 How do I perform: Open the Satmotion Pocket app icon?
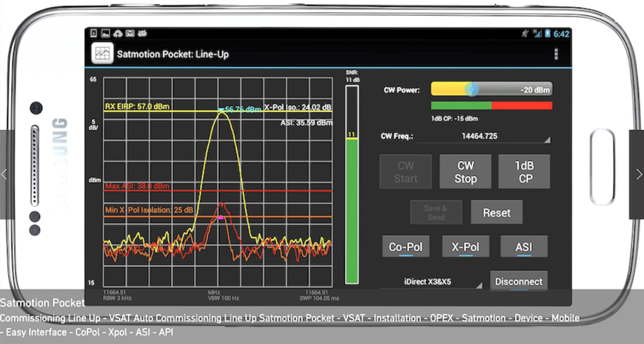point(103,53)
